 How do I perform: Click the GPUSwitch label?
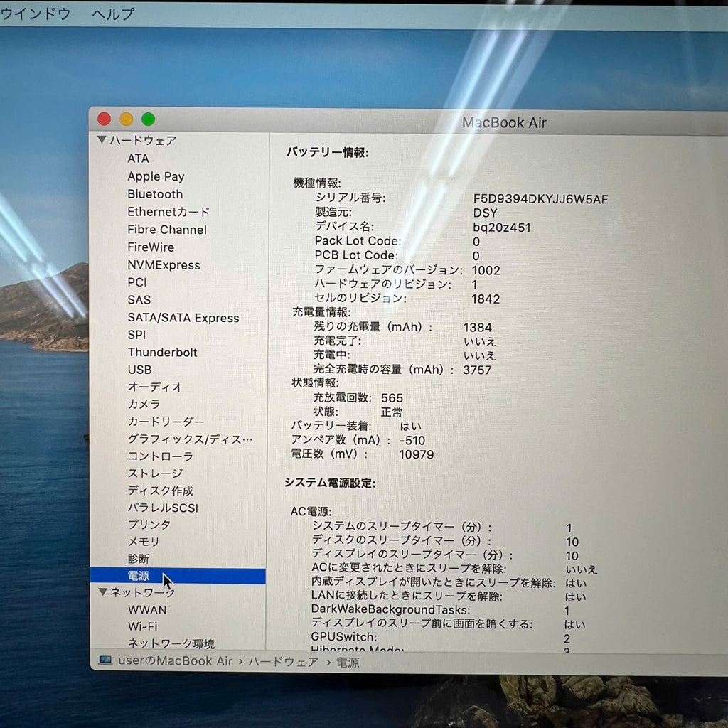point(343,637)
